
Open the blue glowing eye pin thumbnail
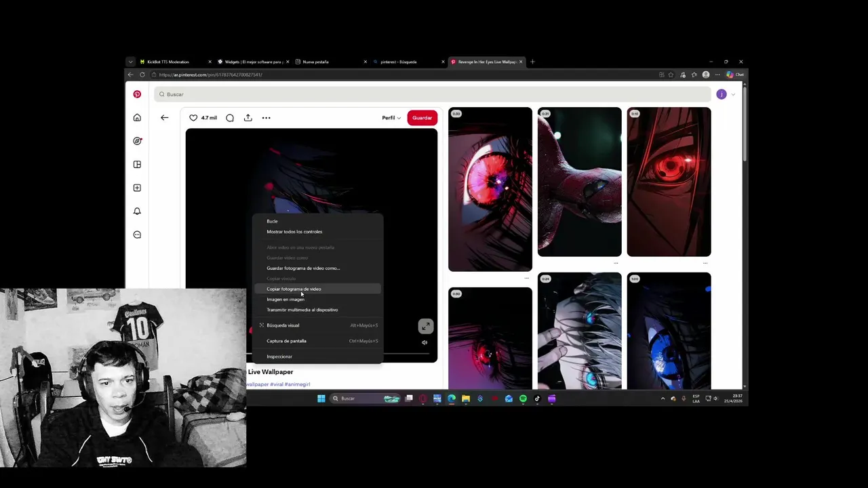pos(669,331)
